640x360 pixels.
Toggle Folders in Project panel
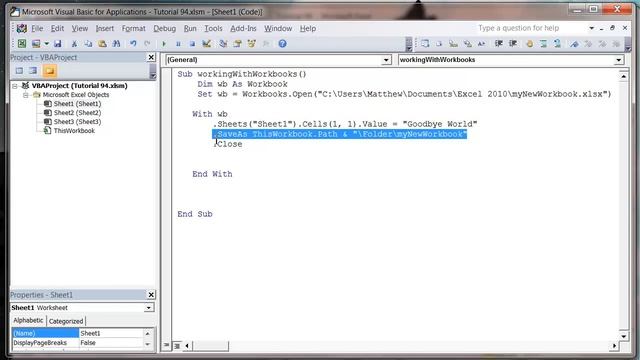pos(49,71)
